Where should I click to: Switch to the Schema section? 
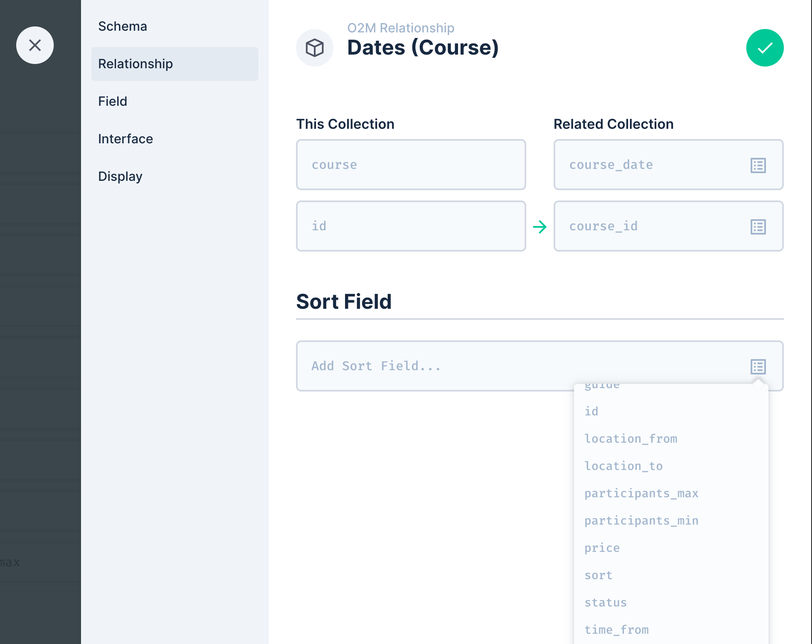[122, 26]
